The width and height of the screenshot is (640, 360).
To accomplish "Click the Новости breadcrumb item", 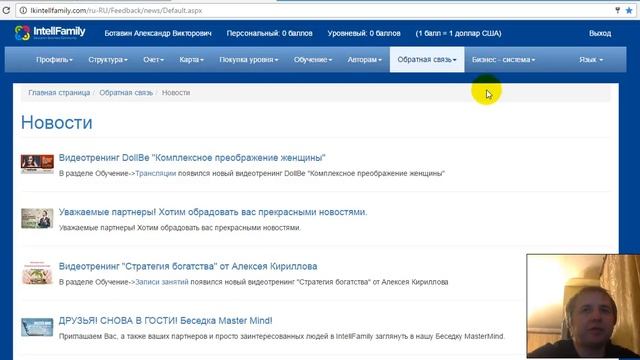I will pyautogui.click(x=176, y=93).
